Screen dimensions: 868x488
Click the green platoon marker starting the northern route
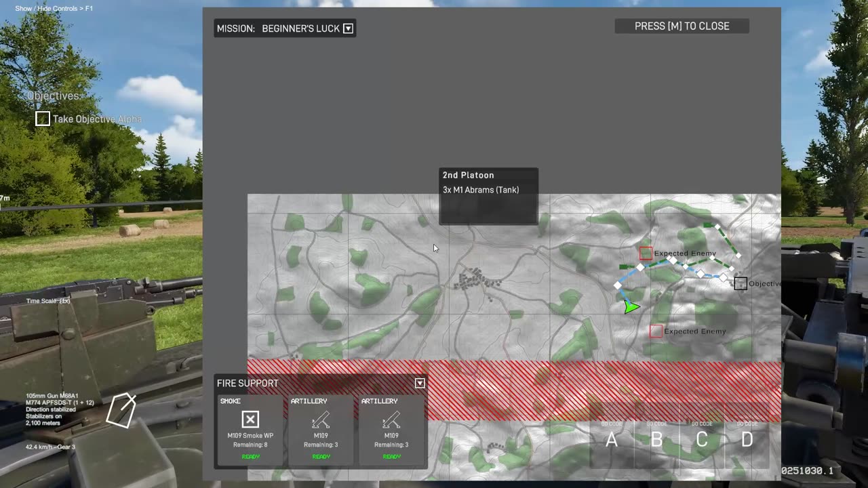pos(708,225)
